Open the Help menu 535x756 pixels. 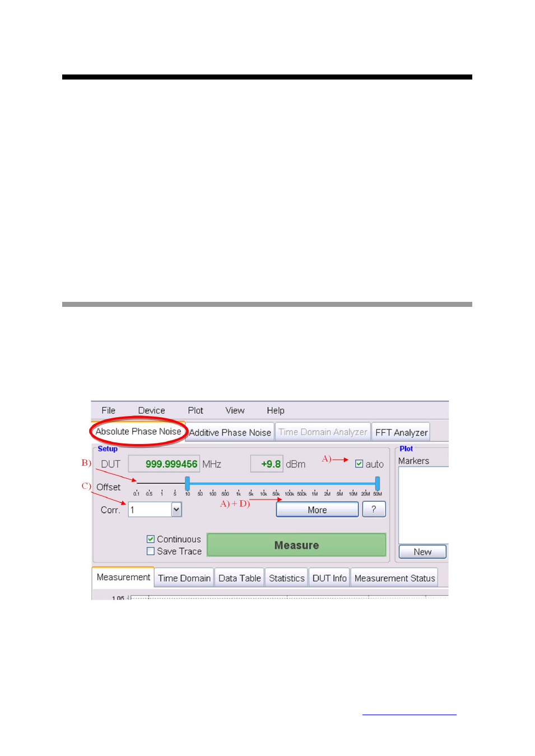point(276,410)
